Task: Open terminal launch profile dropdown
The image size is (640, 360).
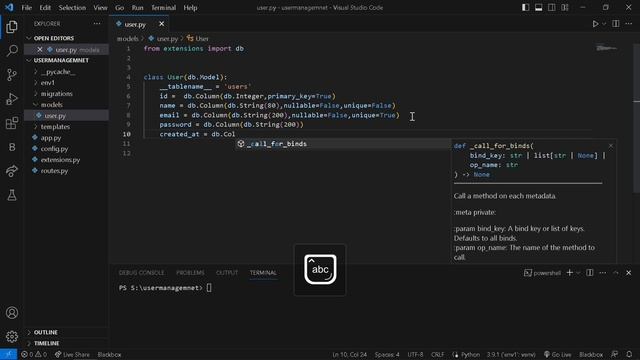Action: [578, 273]
